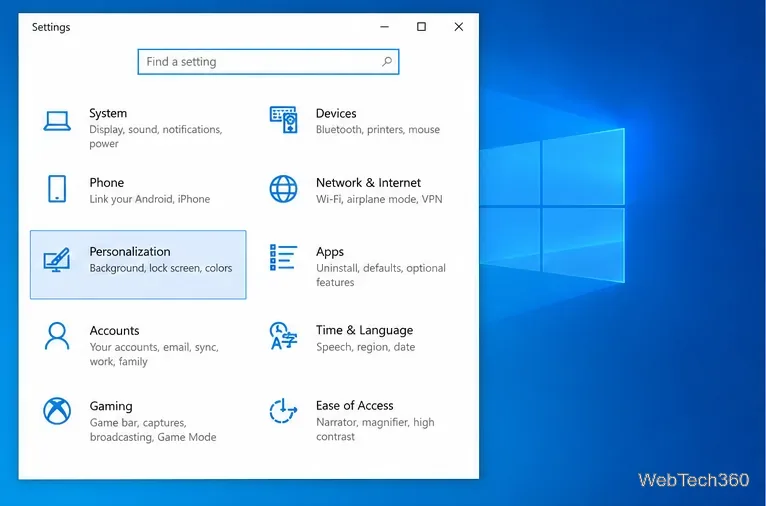The image size is (766, 506).
Task: Click 'Your accounts, email, sync, work, family' text
Action: coord(154,354)
